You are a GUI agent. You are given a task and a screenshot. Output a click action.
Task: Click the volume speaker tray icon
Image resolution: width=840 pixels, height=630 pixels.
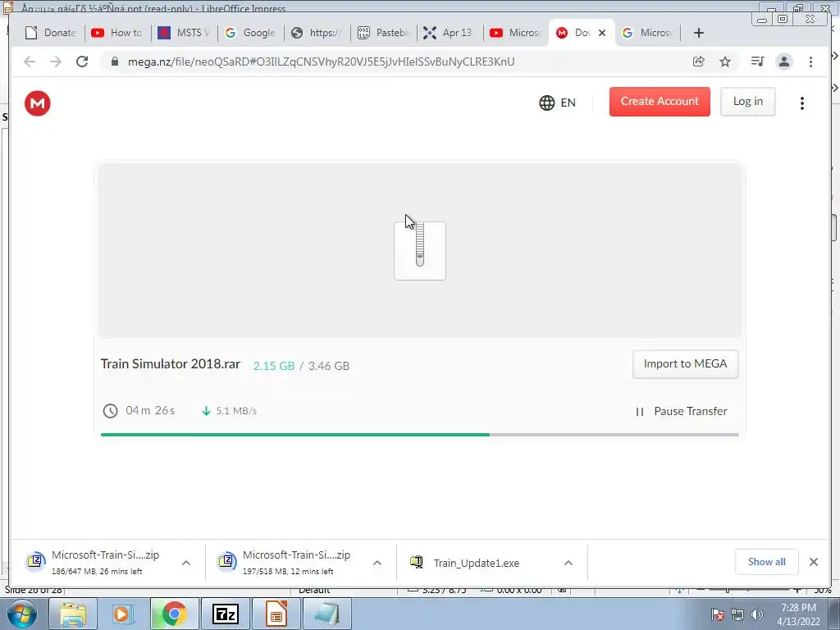757,614
